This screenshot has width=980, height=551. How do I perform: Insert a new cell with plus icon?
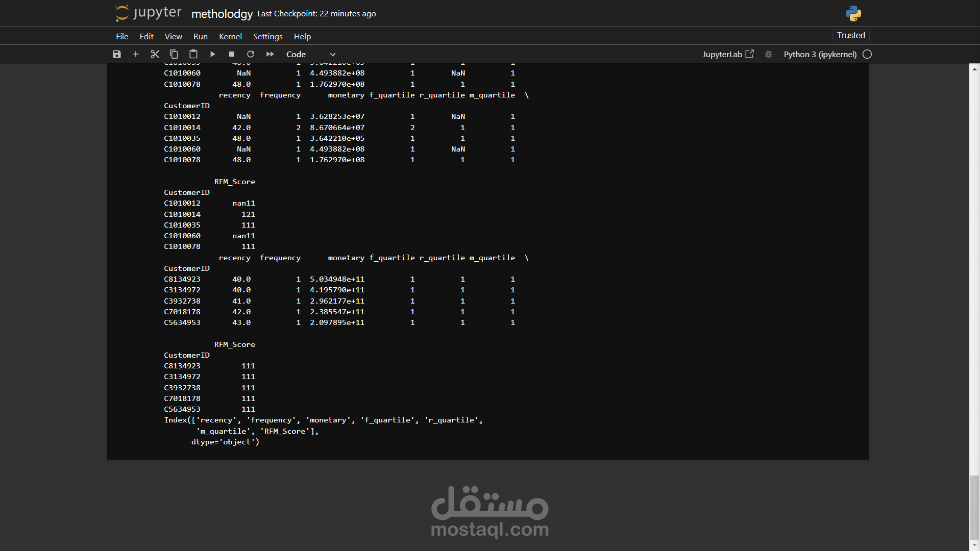click(x=136, y=54)
